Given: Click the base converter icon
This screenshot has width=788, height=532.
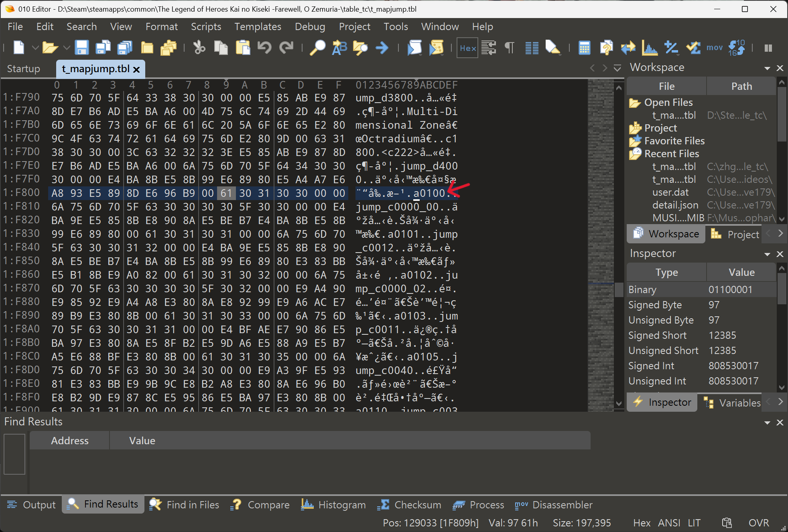Looking at the screenshot, I should pos(736,48).
